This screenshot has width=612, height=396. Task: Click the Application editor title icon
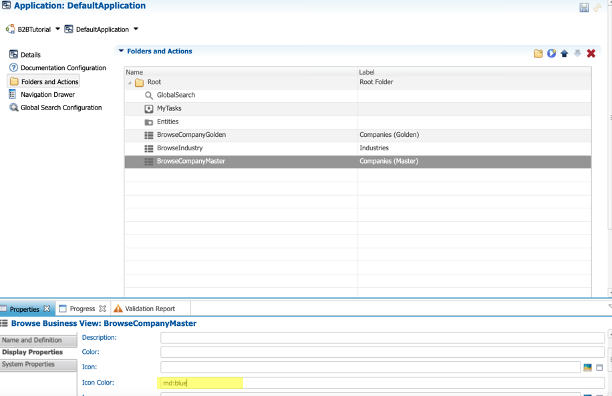pyautogui.click(x=6, y=5)
